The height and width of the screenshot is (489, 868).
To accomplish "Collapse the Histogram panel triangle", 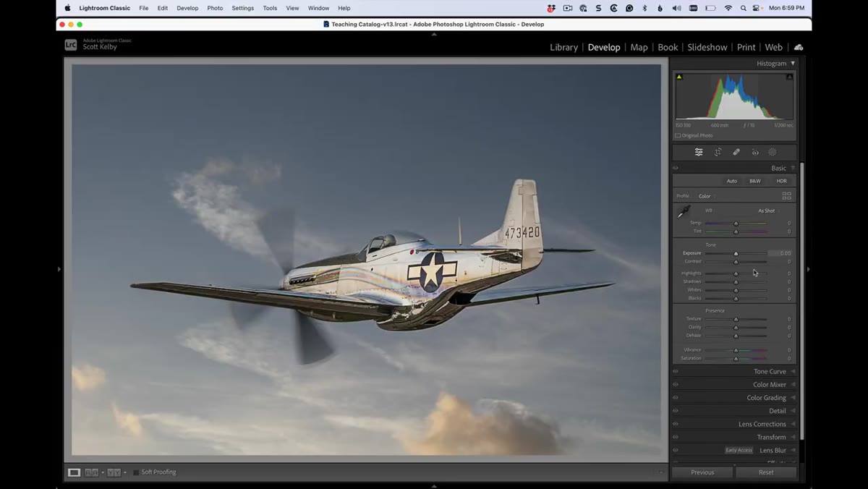I will pyautogui.click(x=793, y=63).
